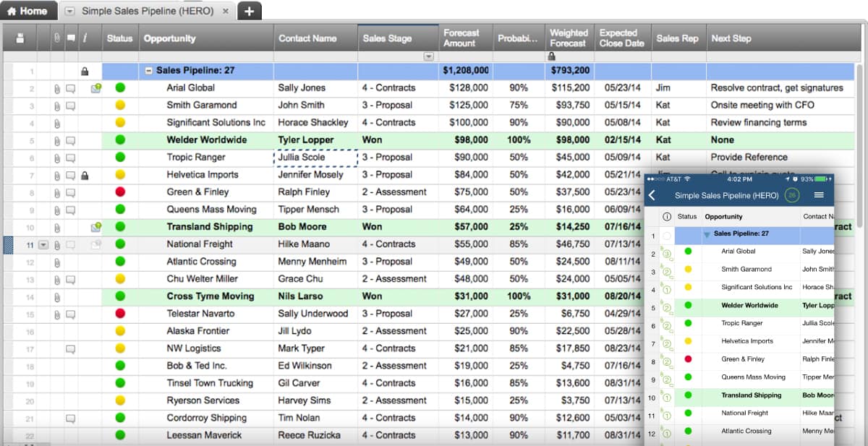868x446 pixels.
Task: Open attachments on the Tropic Ranger row
Action: (57, 158)
